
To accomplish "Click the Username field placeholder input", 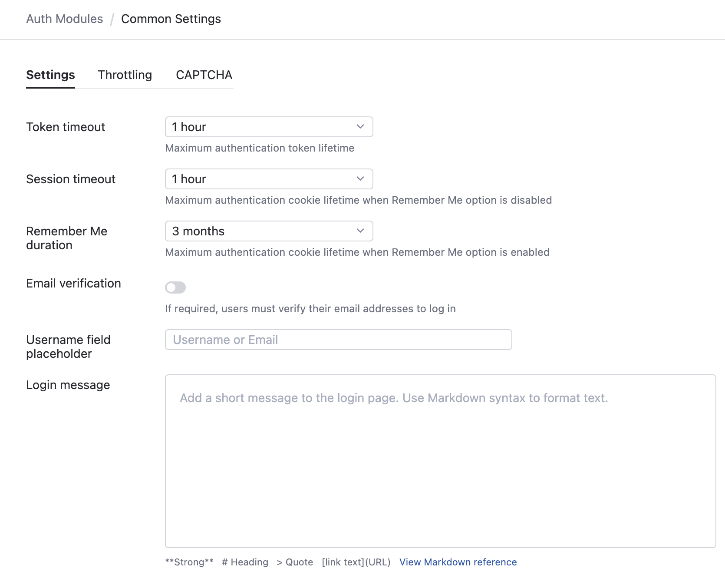I will pyautogui.click(x=338, y=340).
